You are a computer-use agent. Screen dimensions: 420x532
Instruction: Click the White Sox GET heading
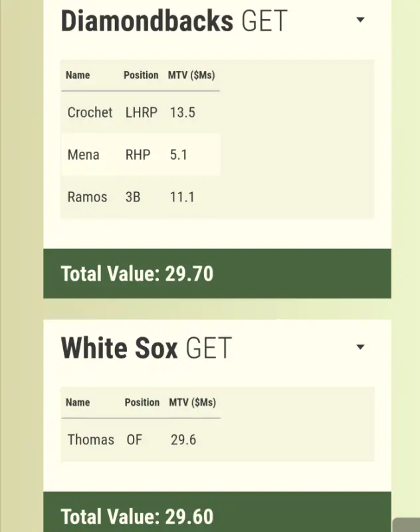(146, 348)
